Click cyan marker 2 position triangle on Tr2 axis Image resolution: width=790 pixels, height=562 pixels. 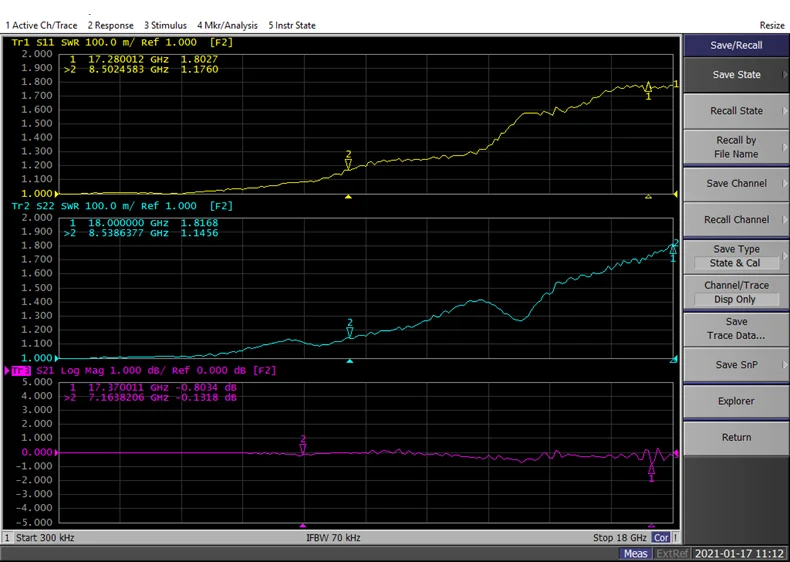[x=350, y=361]
